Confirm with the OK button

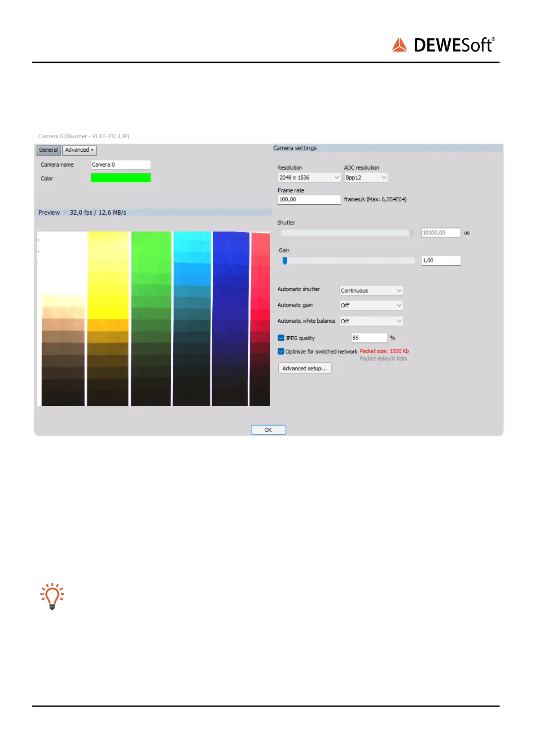tap(268, 430)
